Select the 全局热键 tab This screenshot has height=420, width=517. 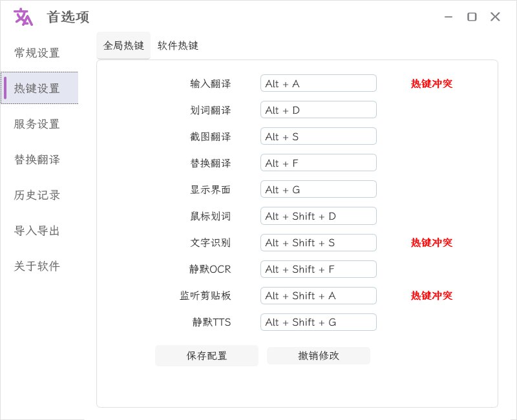123,46
